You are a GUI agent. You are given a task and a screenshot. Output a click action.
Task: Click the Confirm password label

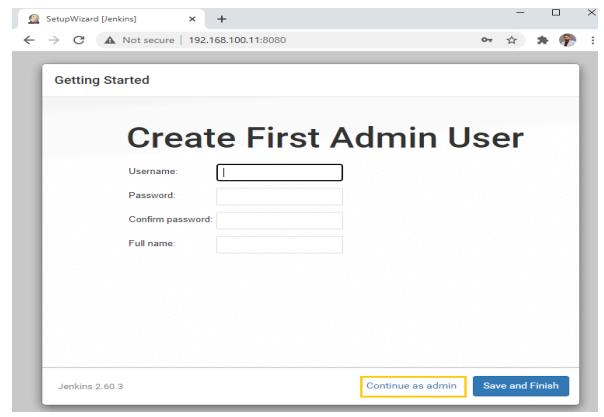(170, 219)
